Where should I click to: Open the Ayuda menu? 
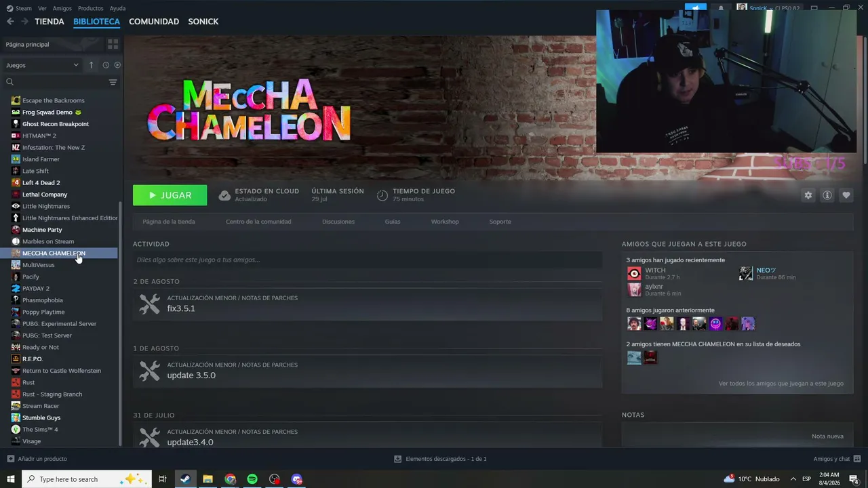(117, 8)
